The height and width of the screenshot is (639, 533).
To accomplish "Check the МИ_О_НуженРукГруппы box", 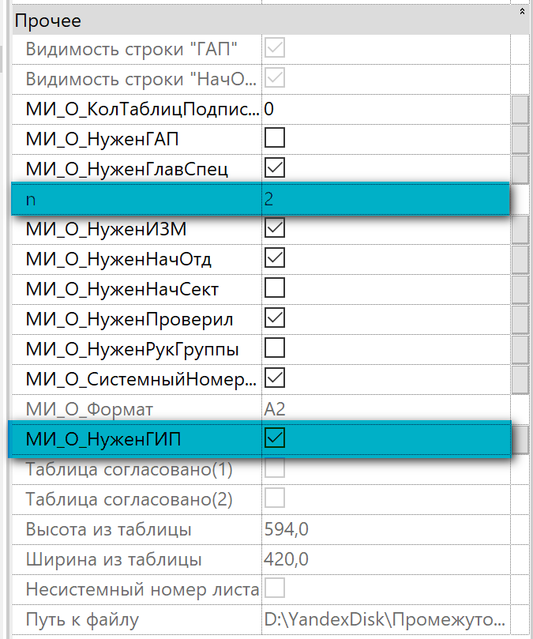I will 275,348.
